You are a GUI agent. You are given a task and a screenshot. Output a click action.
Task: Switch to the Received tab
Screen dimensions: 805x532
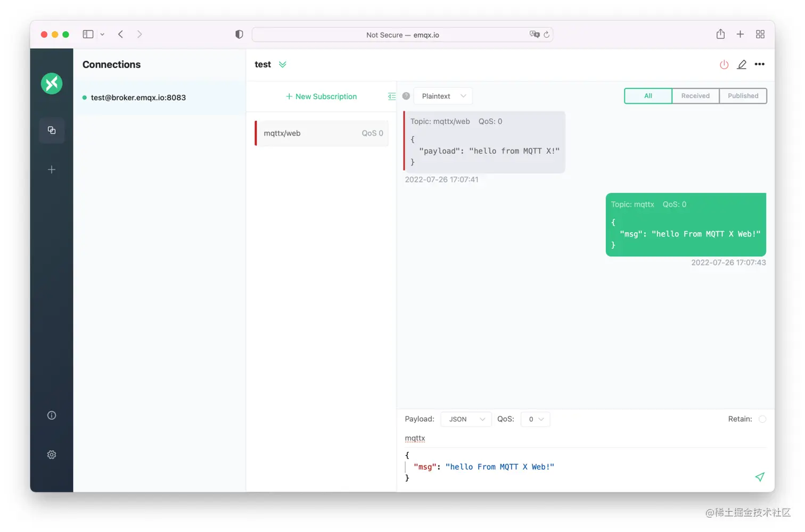(695, 96)
